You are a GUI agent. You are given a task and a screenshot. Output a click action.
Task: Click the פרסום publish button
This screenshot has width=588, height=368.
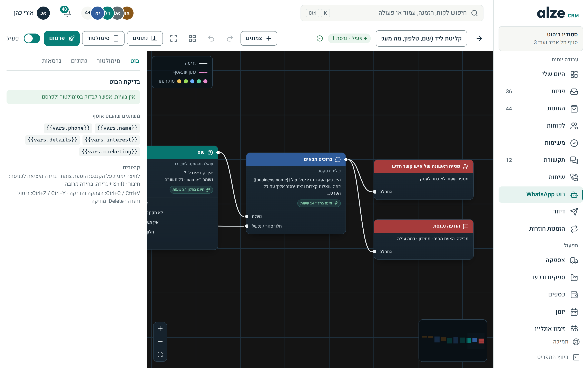coord(62,38)
